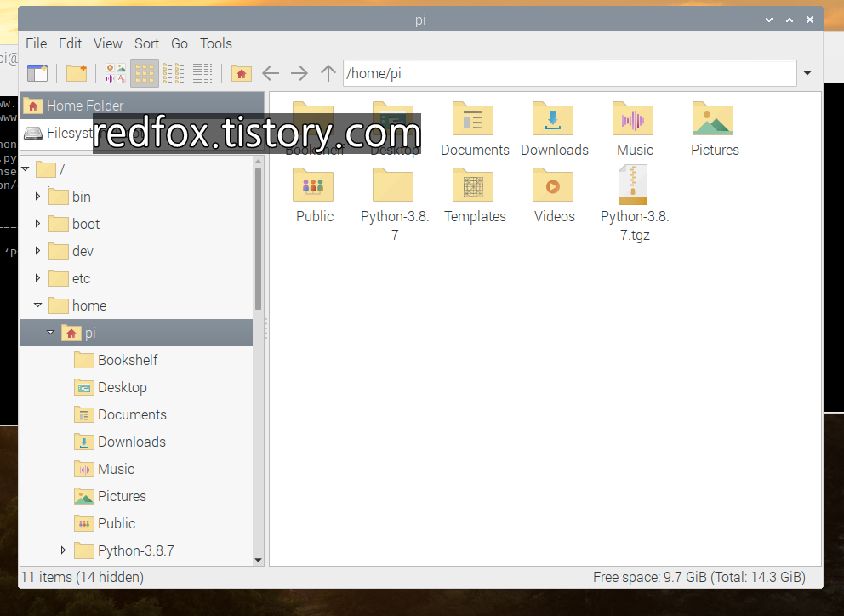Select Public in directory tree

point(117,523)
